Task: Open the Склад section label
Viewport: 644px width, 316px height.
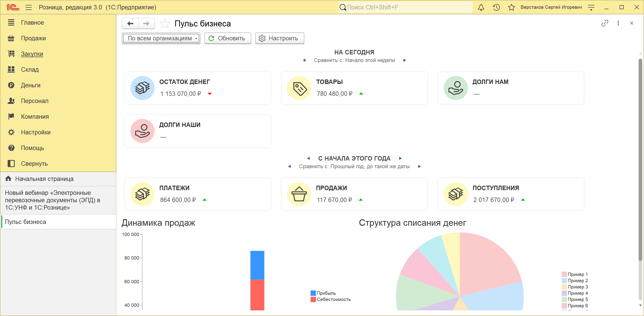Action: [30, 70]
